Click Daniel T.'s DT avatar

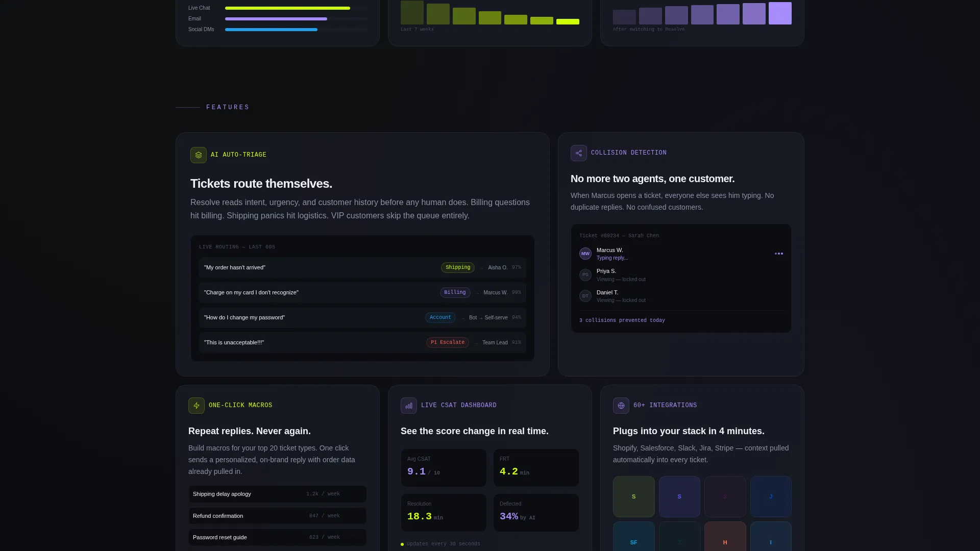(585, 296)
